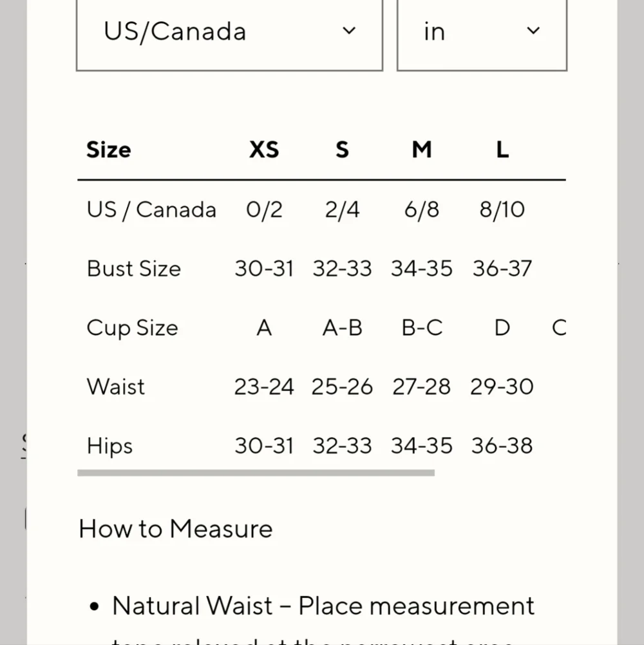This screenshot has height=645, width=644.
Task: Click the US / Canada row label
Action: tap(151, 210)
